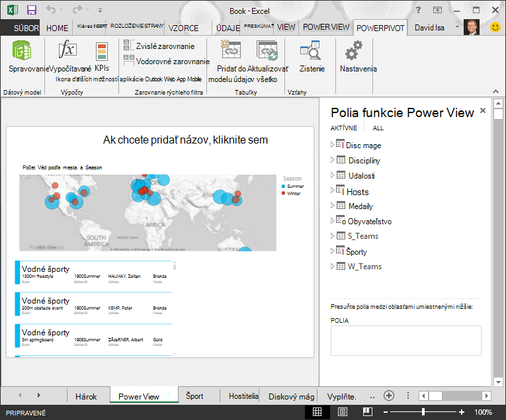Click the Excel application icon
The width and height of the screenshot is (506, 420).
click(13, 10)
